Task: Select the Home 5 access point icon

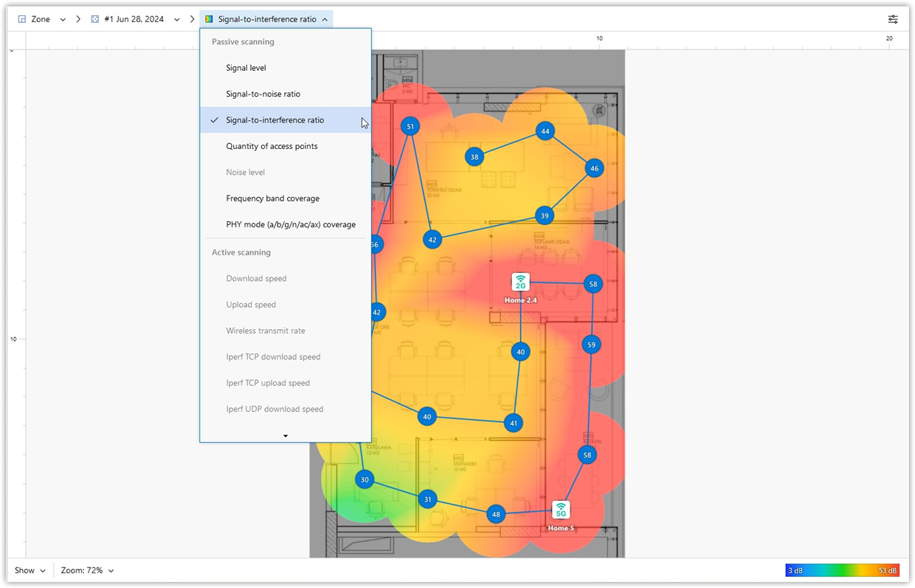Action: click(x=561, y=509)
